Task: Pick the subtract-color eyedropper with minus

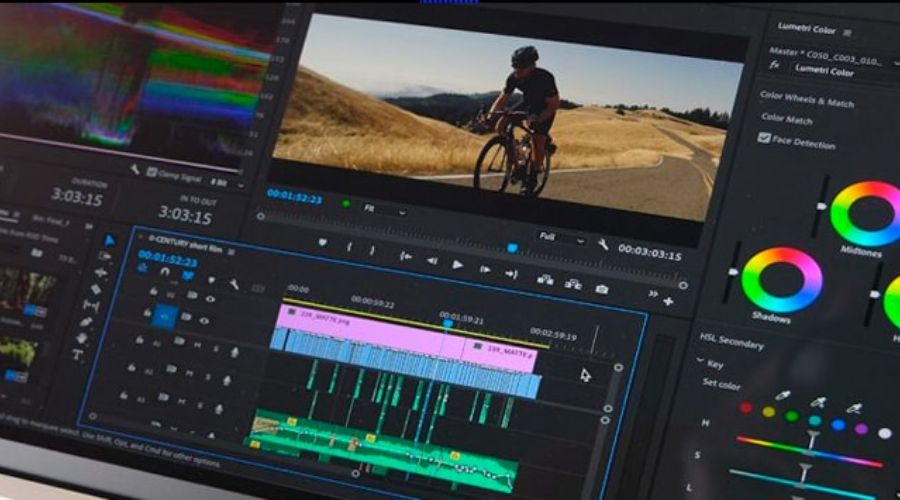Action: (x=854, y=409)
